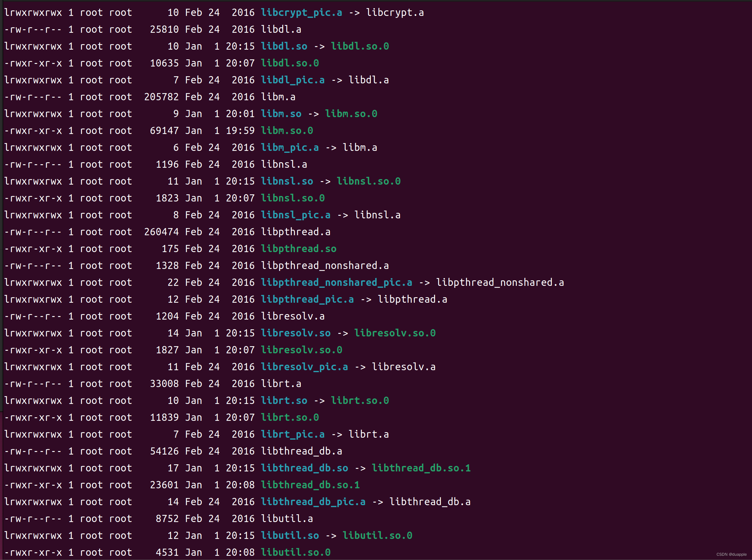Click the size value 11839

click(x=164, y=418)
